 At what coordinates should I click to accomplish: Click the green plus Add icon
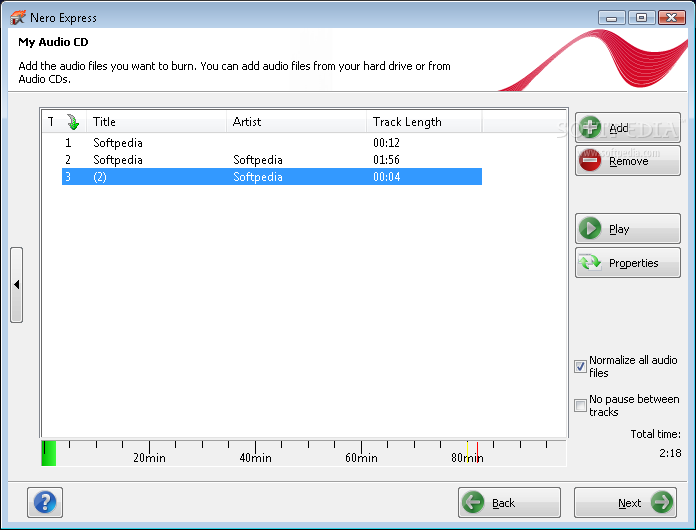(x=592, y=128)
